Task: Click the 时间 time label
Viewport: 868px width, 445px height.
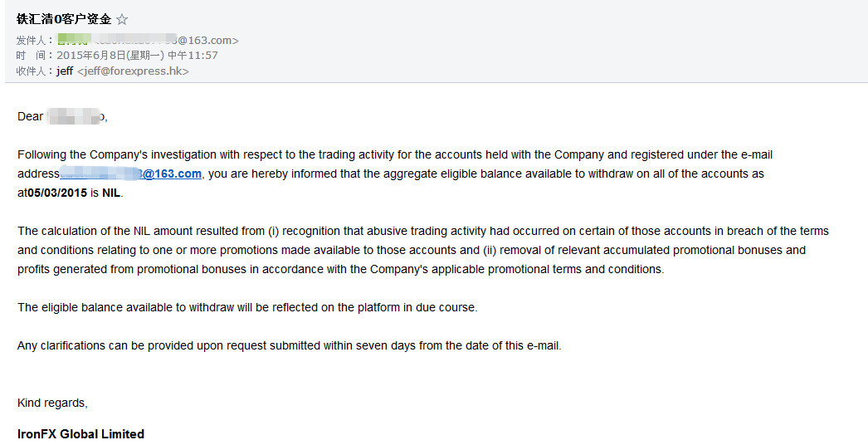Action: pyautogui.click(x=33, y=56)
